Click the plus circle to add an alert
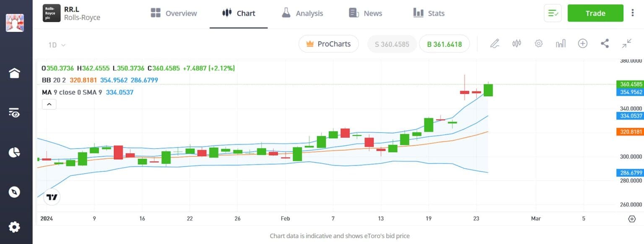This screenshot has height=244, width=644. (x=583, y=43)
